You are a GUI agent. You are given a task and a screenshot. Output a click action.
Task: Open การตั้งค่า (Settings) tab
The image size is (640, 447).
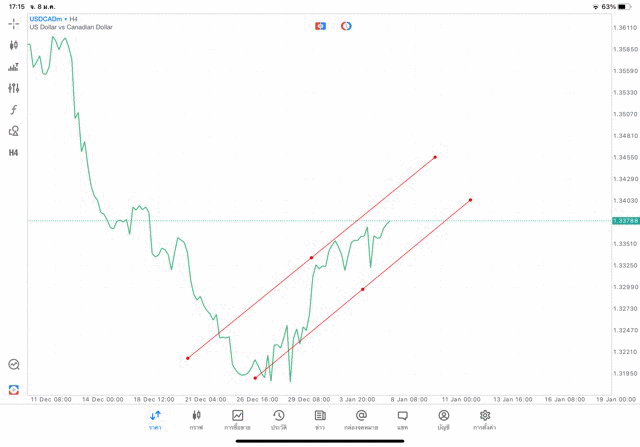click(485, 420)
